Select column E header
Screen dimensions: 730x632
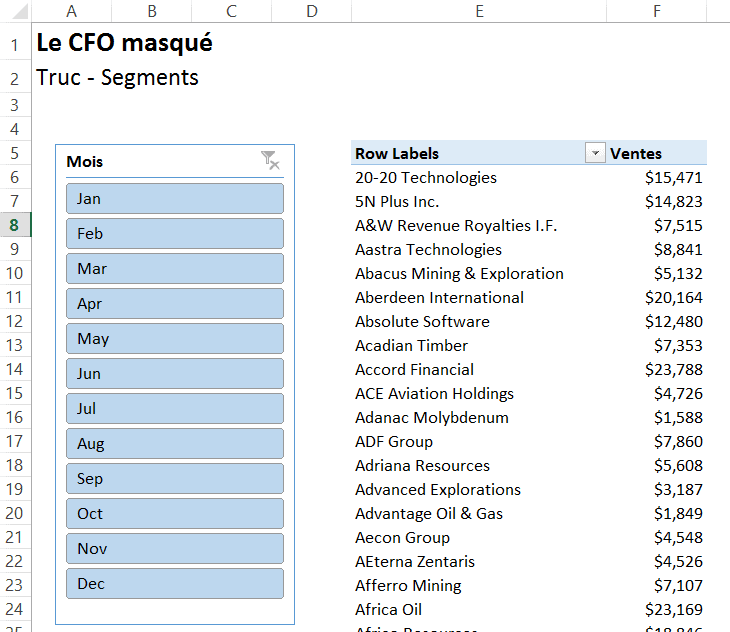click(x=479, y=11)
